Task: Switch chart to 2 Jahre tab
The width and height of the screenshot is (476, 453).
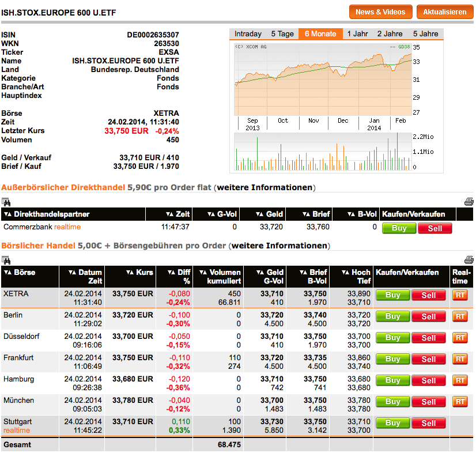Action: (390, 33)
